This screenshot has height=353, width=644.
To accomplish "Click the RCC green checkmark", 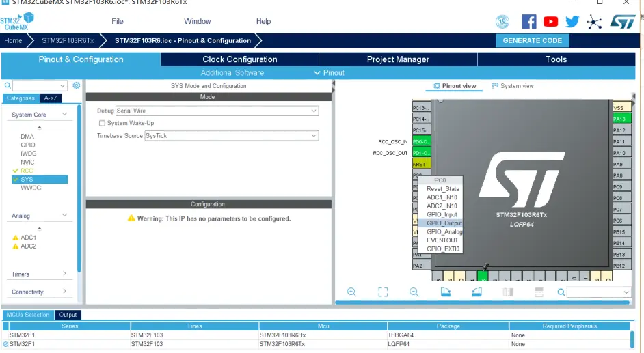I will [x=16, y=171].
